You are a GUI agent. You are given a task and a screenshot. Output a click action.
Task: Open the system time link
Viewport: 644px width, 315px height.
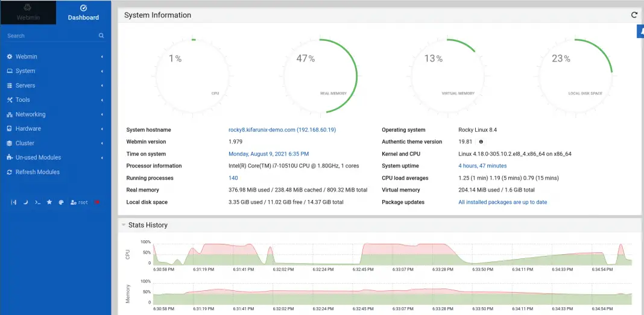click(x=268, y=154)
